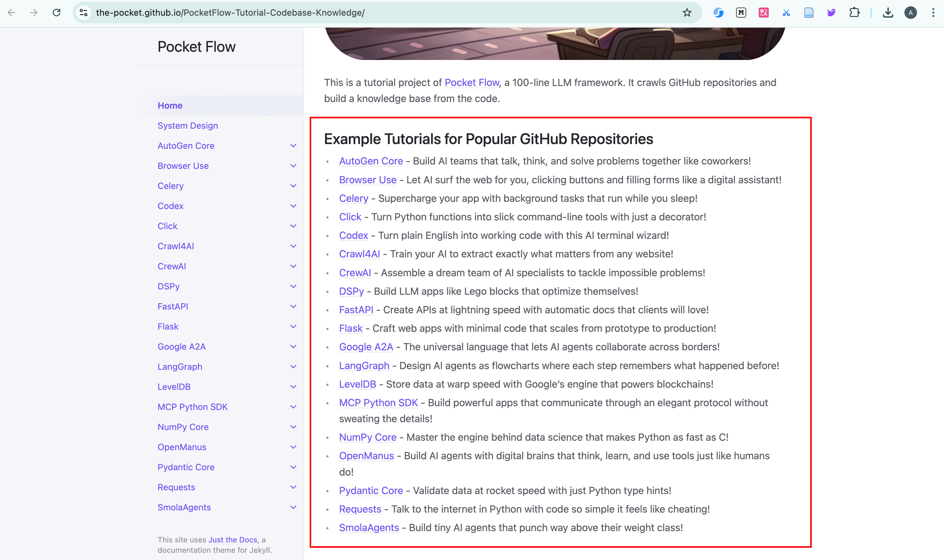View site information icon in address bar

[84, 13]
